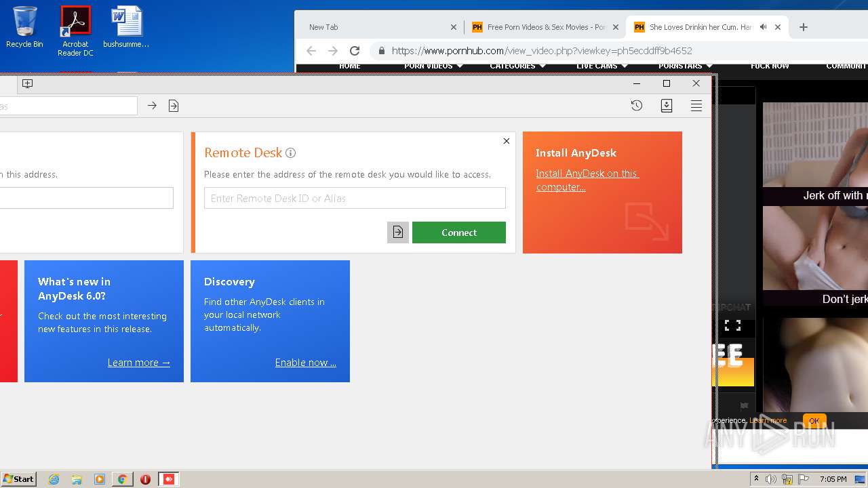
Task: Close the Remote Desk card
Action: [506, 141]
